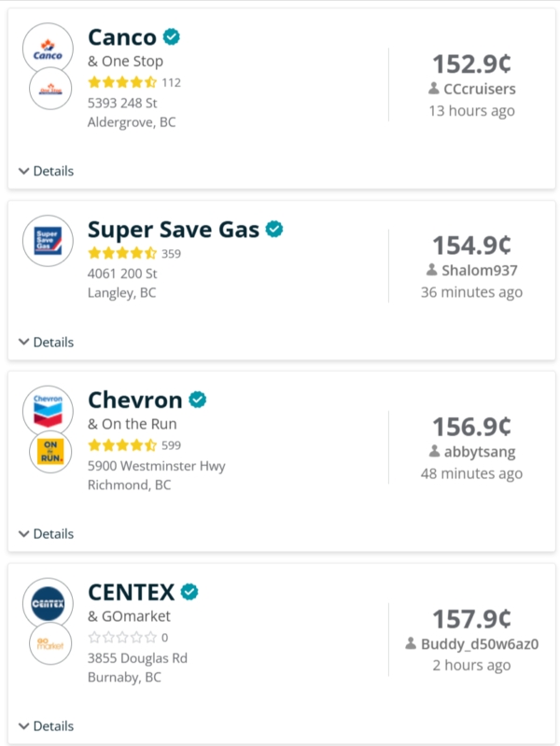Expand Details for the CENTEX station
Screen dimensions: 560x746
click(46, 726)
